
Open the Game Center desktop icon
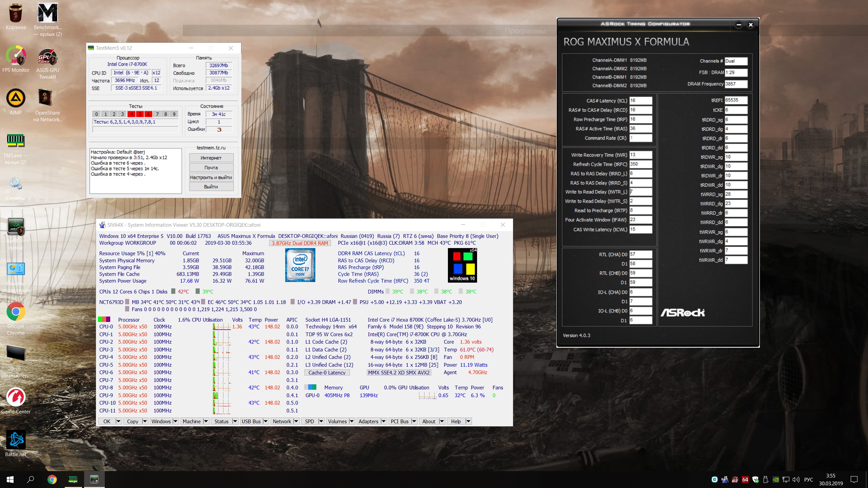point(16,397)
